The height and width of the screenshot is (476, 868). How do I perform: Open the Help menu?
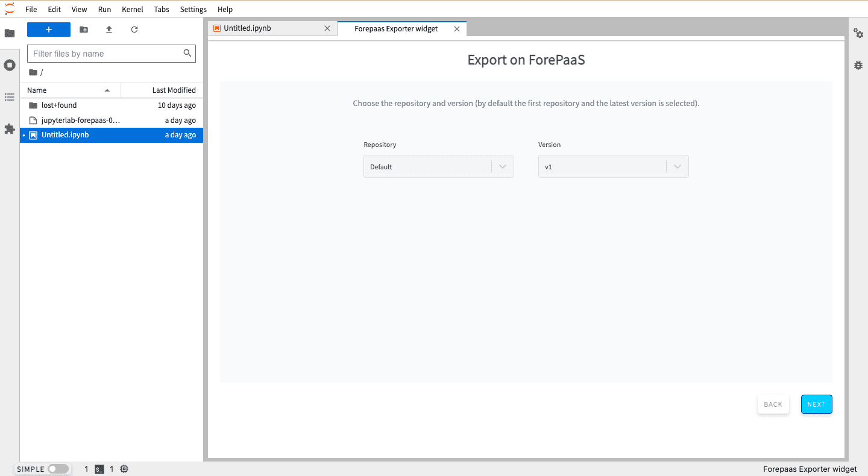tap(225, 10)
